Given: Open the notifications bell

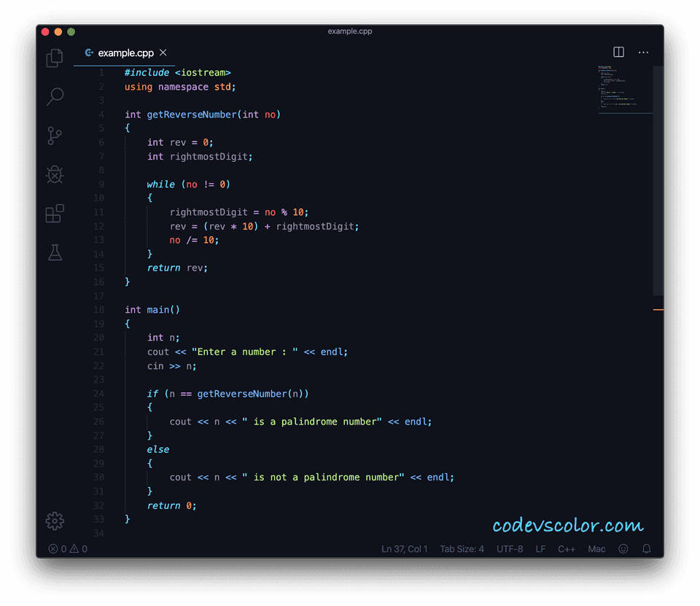Looking at the screenshot, I should pos(646,549).
